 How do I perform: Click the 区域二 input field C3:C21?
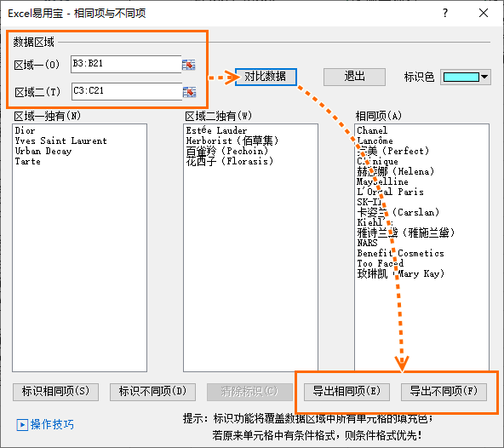tap(127, 91)
